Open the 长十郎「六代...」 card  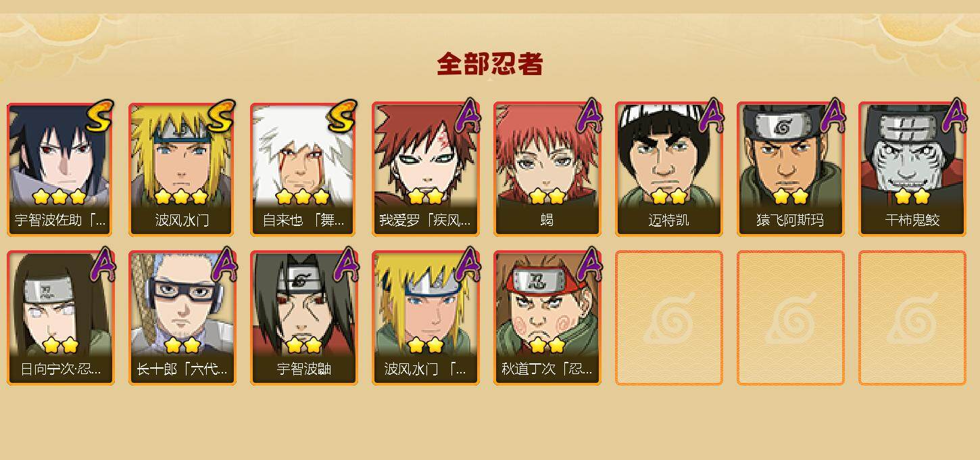click(182, 318)
